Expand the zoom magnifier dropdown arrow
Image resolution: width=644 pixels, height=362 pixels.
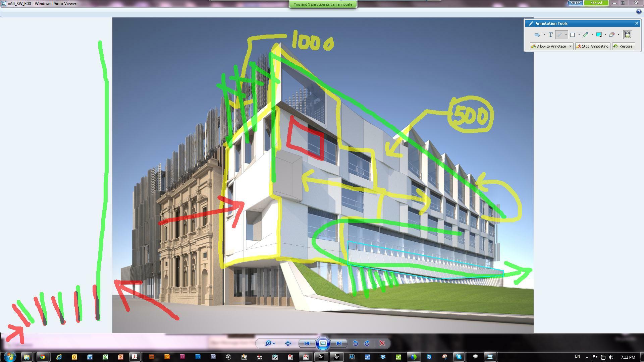(x=274, y=344)
